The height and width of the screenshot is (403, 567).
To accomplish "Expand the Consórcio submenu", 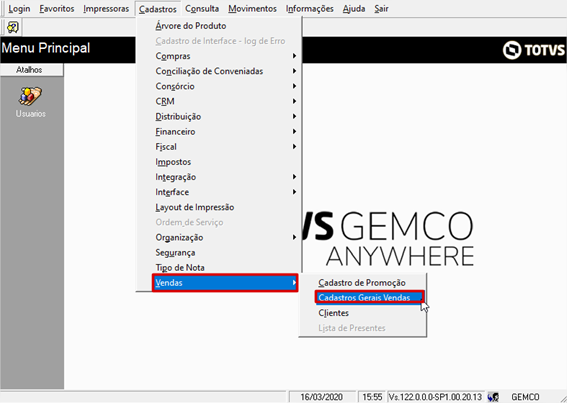I will (218, 86).
